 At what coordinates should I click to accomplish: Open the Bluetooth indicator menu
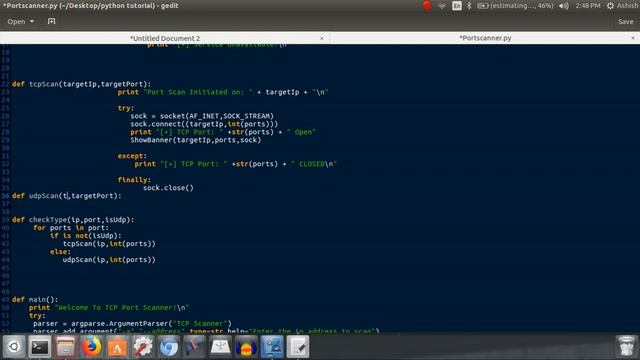[x=469, y=6]
